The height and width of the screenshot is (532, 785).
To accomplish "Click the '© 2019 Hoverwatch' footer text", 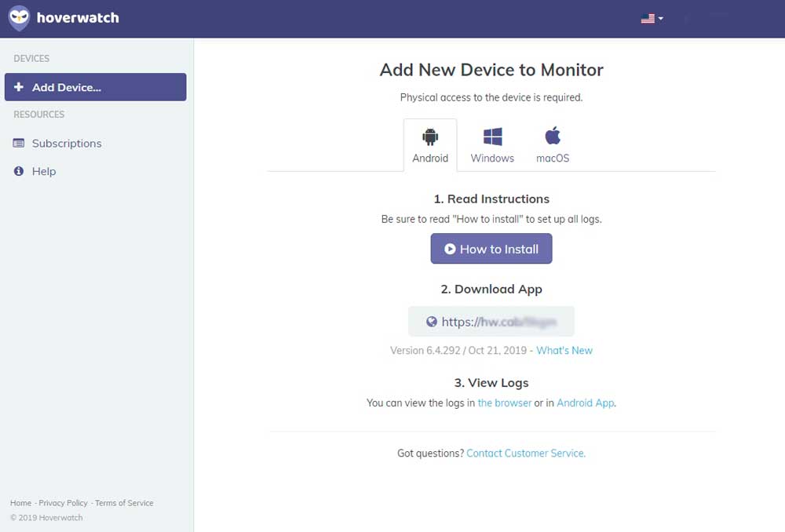I will click(x=46, y=518).
